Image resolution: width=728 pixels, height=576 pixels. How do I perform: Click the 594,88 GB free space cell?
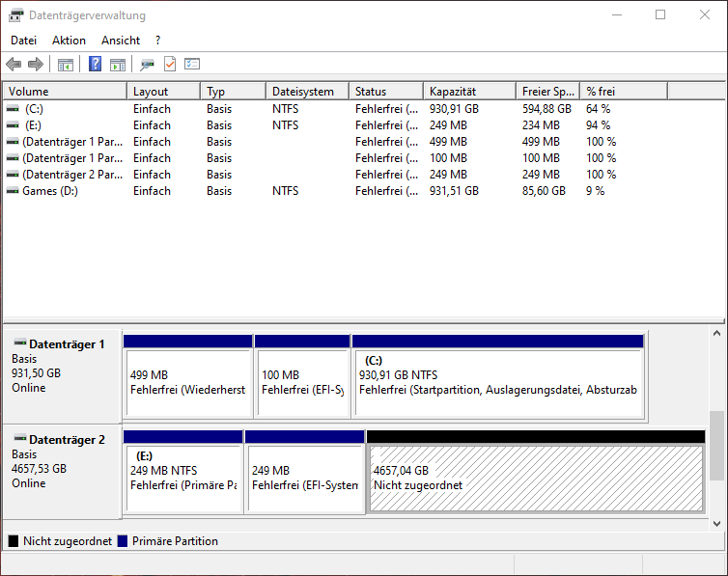point(546,109)
